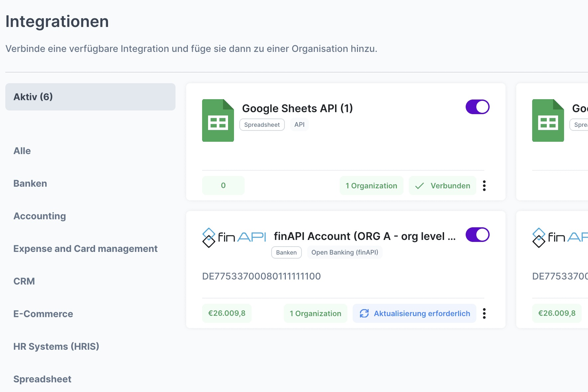588x392 pixels.
Task: Open three-dot menu on Google Sheets API card
Action: [x=484, y=186]
